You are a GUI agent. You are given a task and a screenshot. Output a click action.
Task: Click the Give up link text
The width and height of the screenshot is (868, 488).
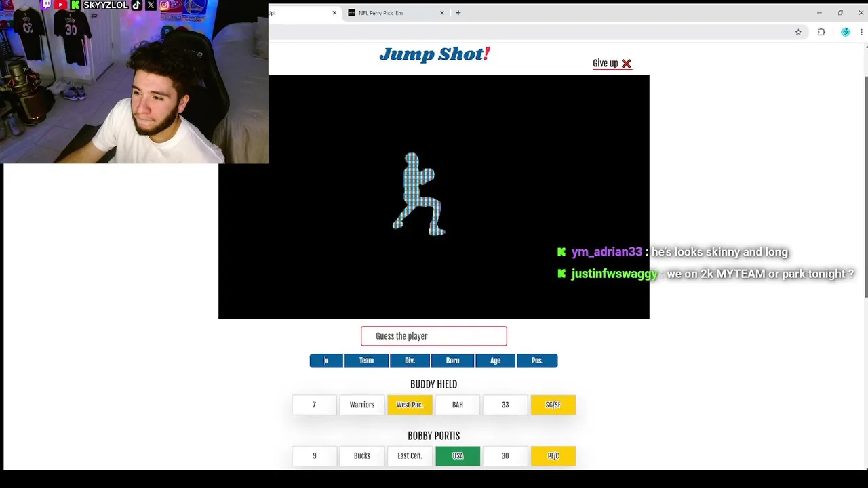click(605, 64)
